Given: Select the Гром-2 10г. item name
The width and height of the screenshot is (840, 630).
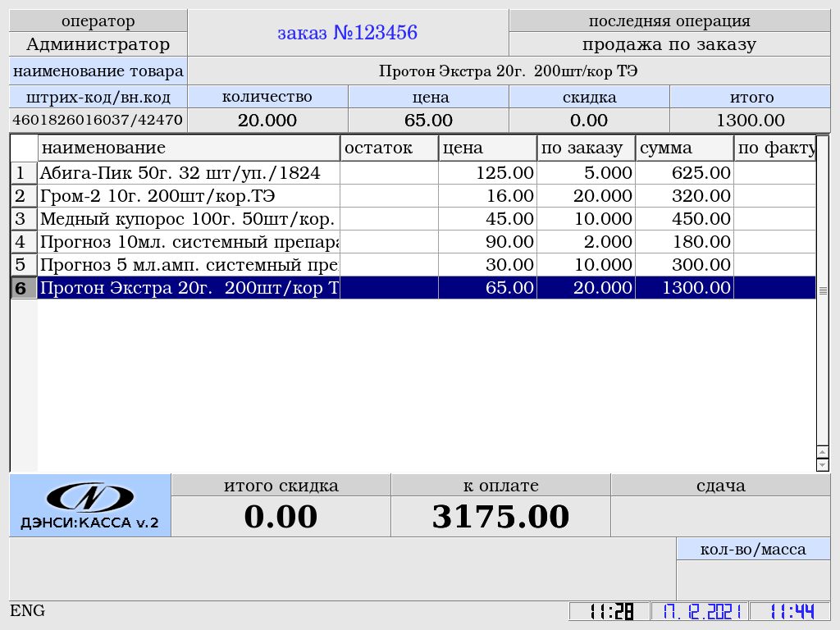Looking at the screenshot, I should pos(189,196).
